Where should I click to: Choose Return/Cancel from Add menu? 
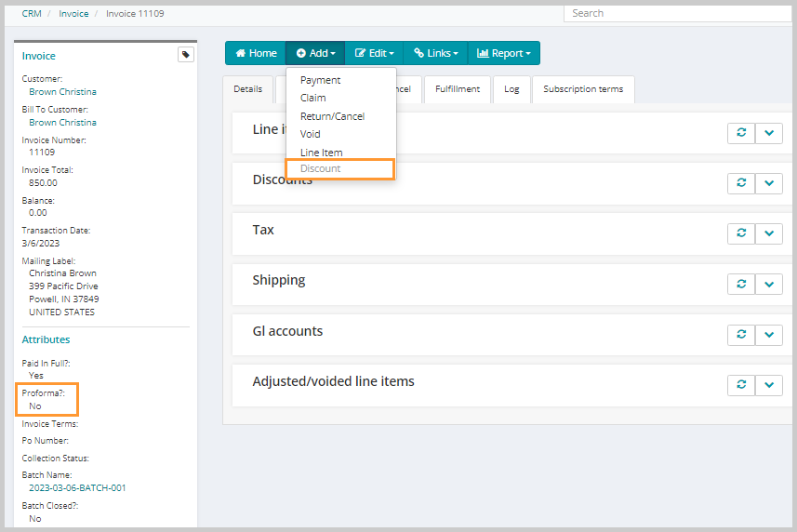(332, 116)
